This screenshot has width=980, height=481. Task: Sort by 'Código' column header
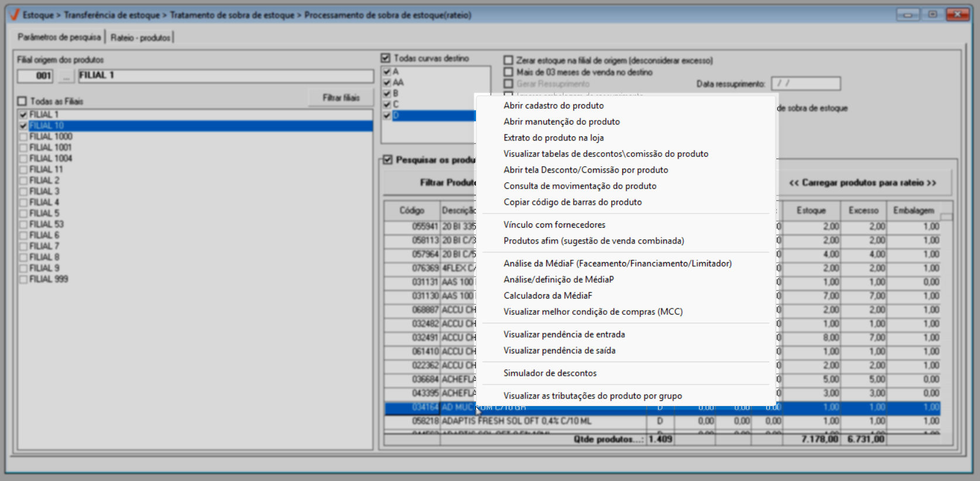[412, 211]
